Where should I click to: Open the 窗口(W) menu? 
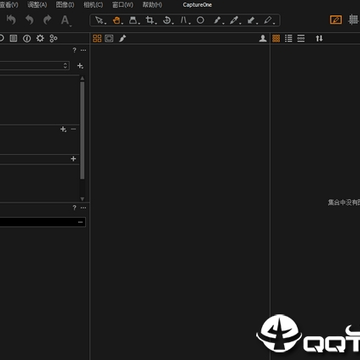[123, 5]
